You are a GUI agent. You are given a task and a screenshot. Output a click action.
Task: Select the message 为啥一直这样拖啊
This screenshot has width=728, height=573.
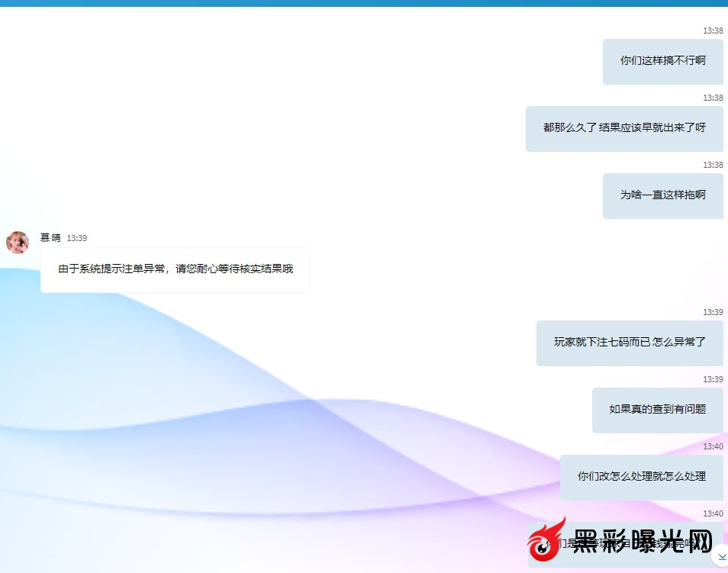(x=662, y=195)
